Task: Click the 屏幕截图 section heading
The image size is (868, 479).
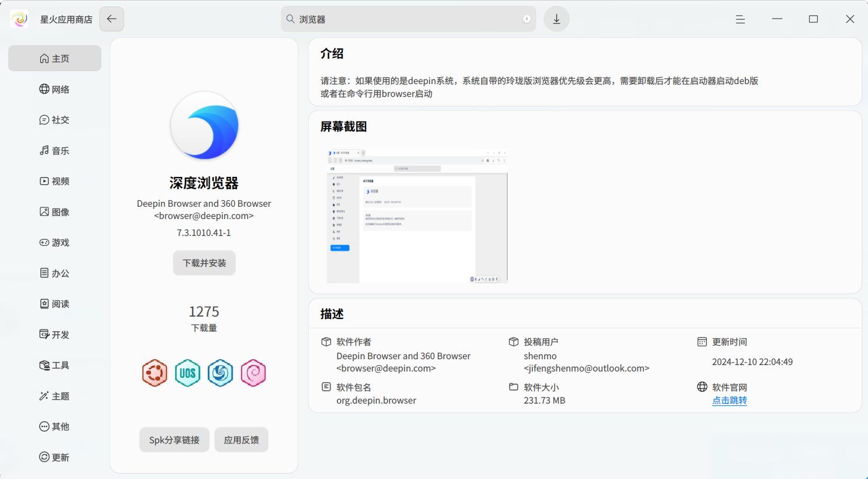Action: (x=344, y=127)
